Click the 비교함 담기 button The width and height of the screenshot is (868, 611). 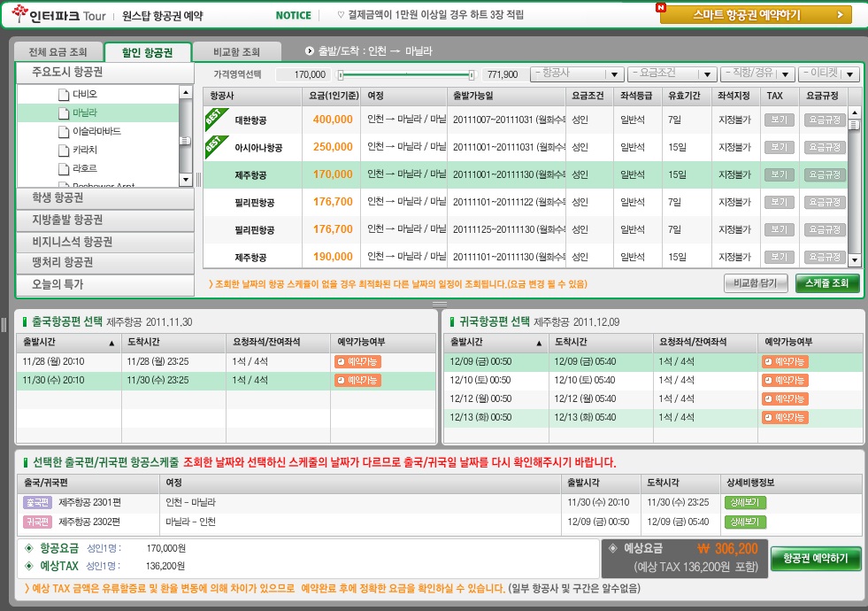(757, 283)
